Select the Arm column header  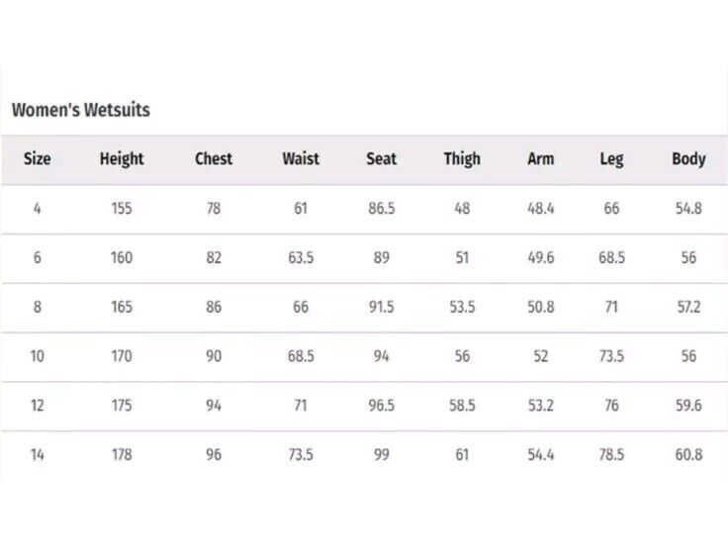click(541, 159)
